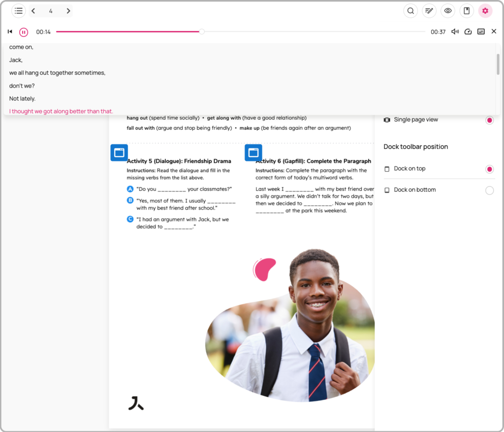
Task: Click the page number field
Action: [51, 11]
